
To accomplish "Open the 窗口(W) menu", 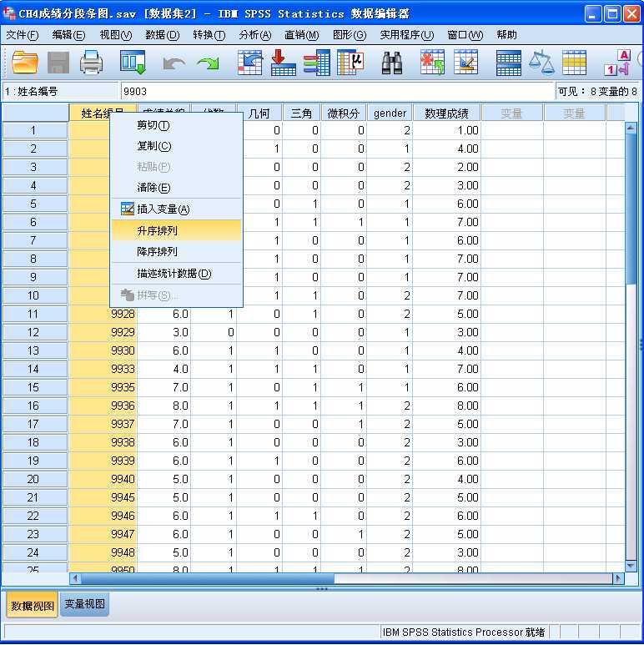I will (465, 35).
